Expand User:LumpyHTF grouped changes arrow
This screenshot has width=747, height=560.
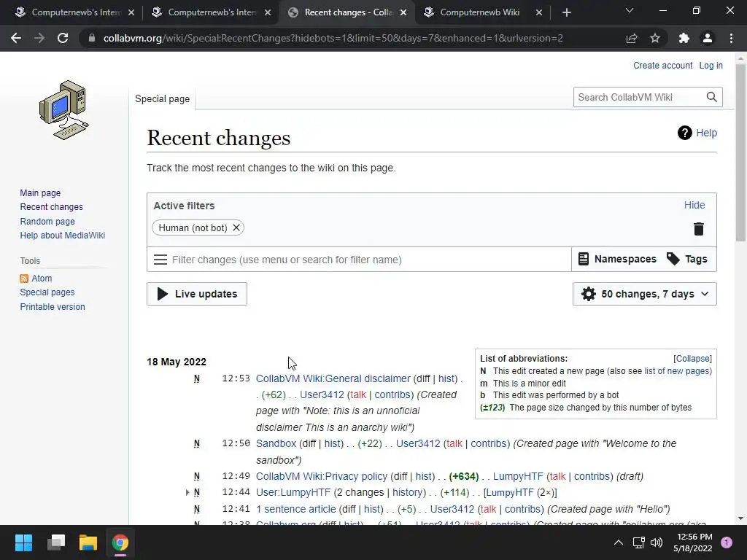(187, 492)
